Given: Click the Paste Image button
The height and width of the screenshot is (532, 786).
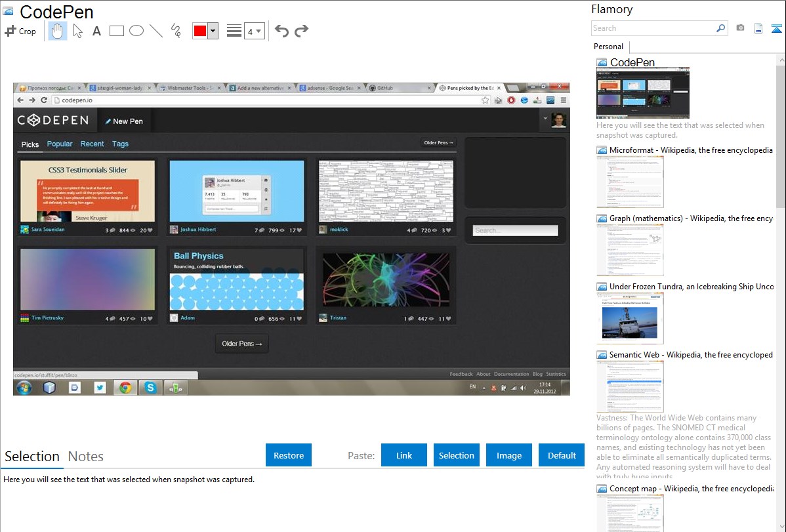Looking at the screenshot, I should coord(508,455).
